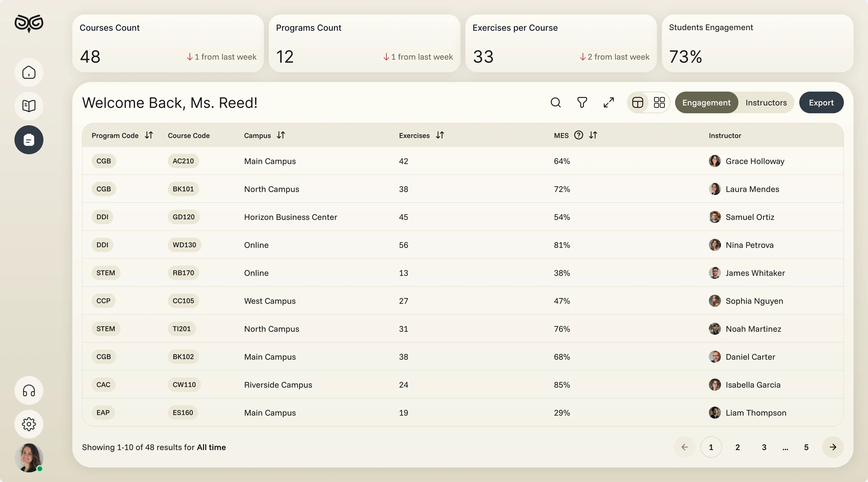This screenshot has height=482, width=868.
Task: Click the Export button
Action: 822,102
